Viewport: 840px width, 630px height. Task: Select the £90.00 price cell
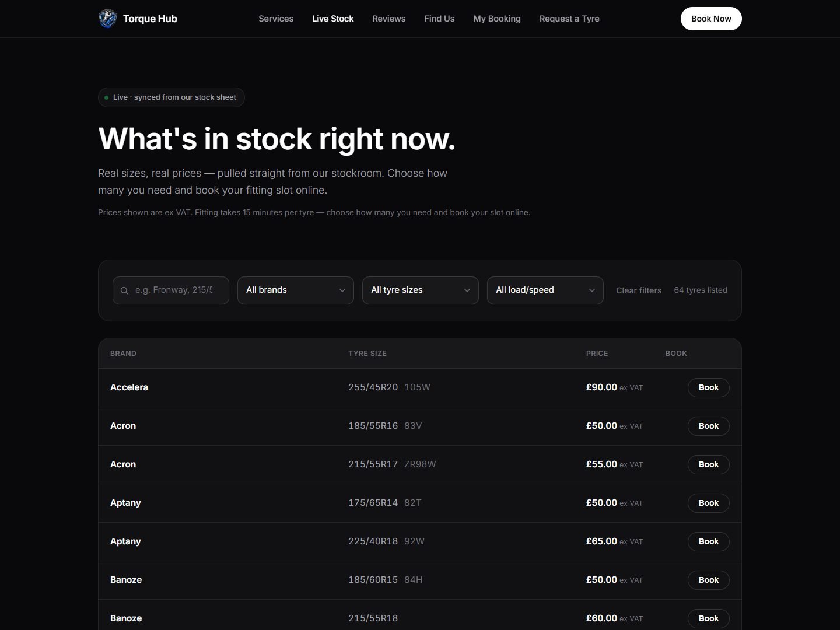614,387
